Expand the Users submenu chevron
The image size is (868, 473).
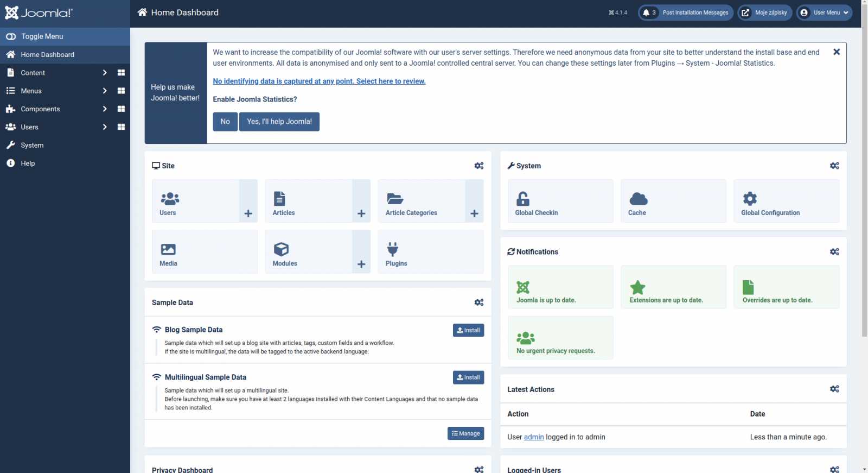105,127
